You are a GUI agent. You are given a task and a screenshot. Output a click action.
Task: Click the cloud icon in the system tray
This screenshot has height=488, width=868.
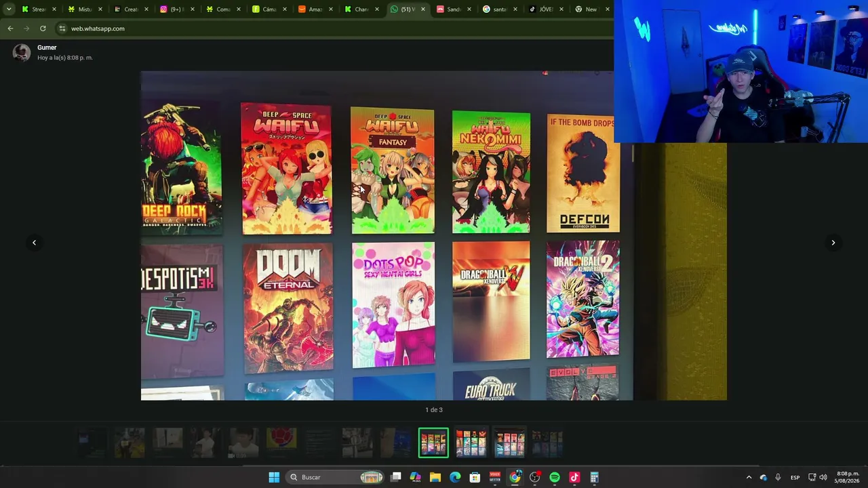tap(764, 477)
